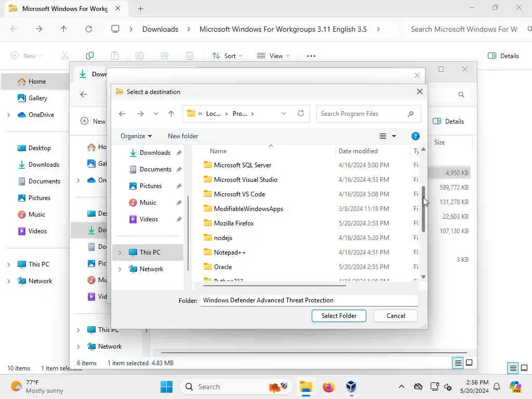Open a new Explorer tab with plus
532x399 pixels.
pos(140,9)
